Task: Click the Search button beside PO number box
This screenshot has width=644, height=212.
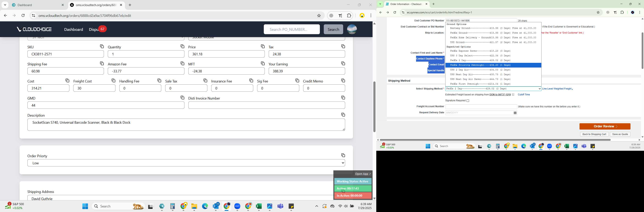Action: tap(333, 29)
